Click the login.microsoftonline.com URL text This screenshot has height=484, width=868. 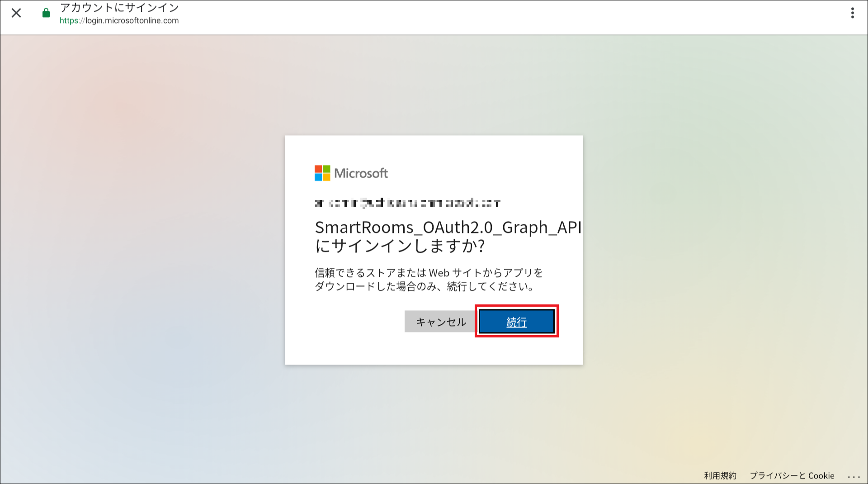(x=132, y=21)
